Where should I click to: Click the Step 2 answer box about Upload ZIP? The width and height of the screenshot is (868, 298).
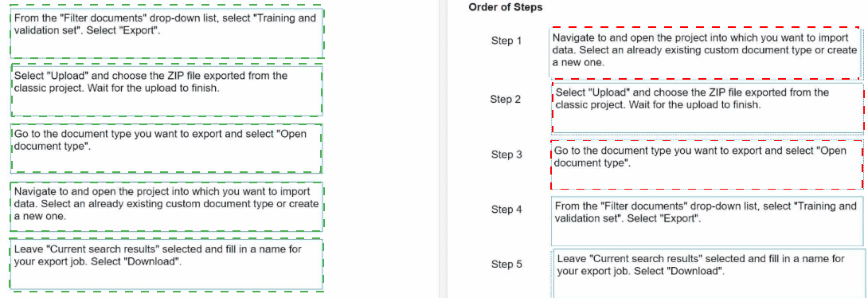[x=708, y=108]
